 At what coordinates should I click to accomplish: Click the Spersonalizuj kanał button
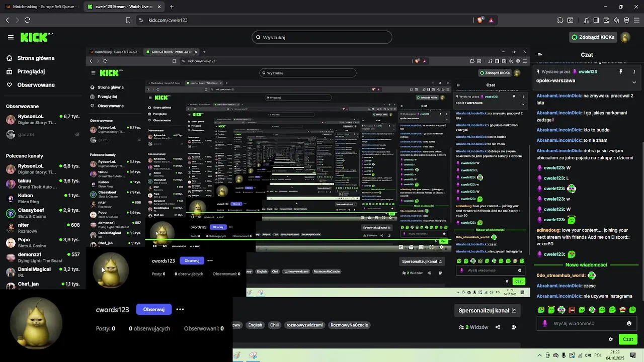[x=487, y=311]
